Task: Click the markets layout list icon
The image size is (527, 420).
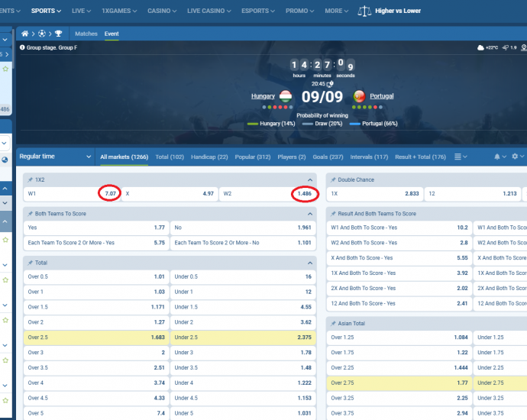Action: 457,157
